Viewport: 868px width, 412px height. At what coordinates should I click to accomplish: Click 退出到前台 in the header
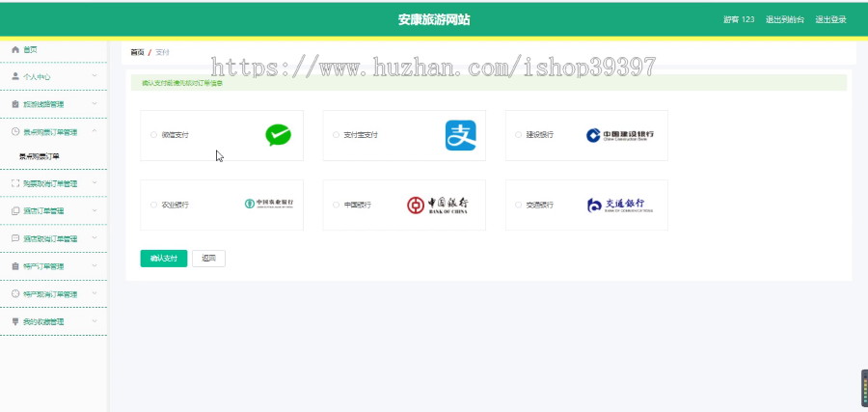click(784, 19)
